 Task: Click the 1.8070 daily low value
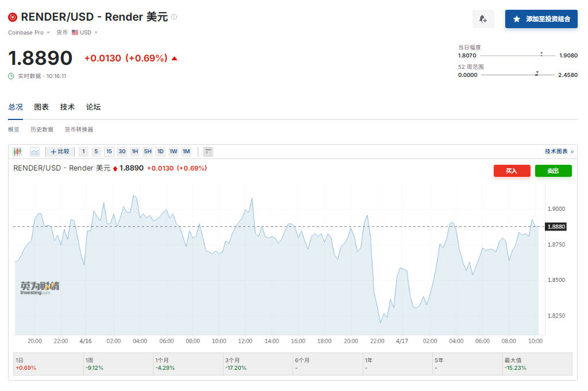point(467,56)
